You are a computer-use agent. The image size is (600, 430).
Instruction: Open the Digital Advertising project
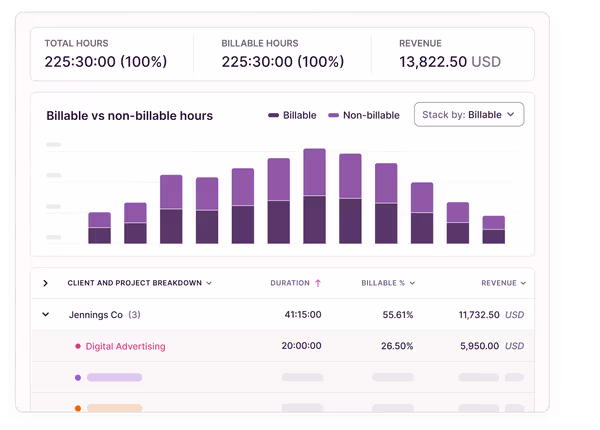pyautogui.click(x=126, y=346)
